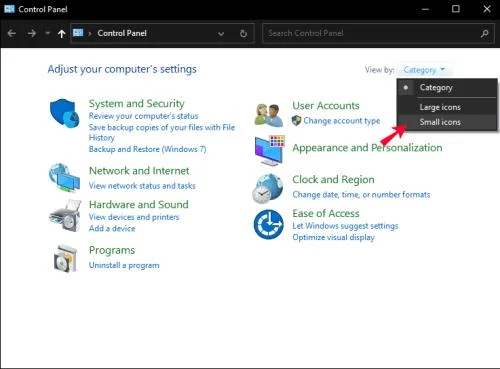Click Change account type link
This screenshot has height=369, width=500.
point(342,121)
